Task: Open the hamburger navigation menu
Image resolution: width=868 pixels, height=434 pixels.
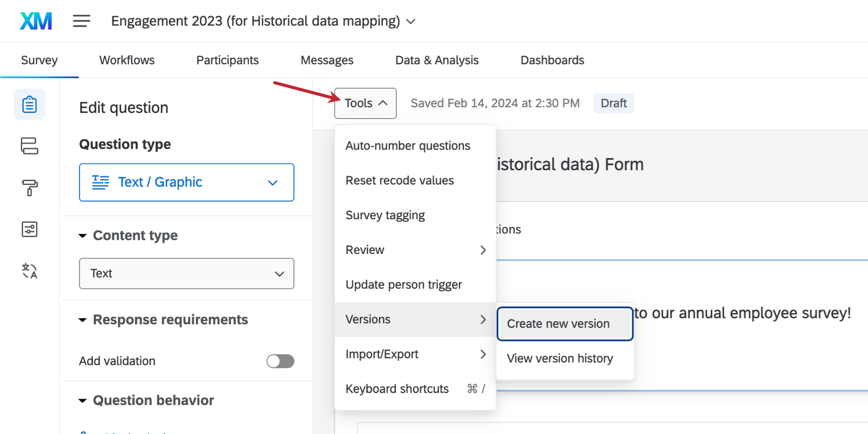Action: tap(81, 21)
